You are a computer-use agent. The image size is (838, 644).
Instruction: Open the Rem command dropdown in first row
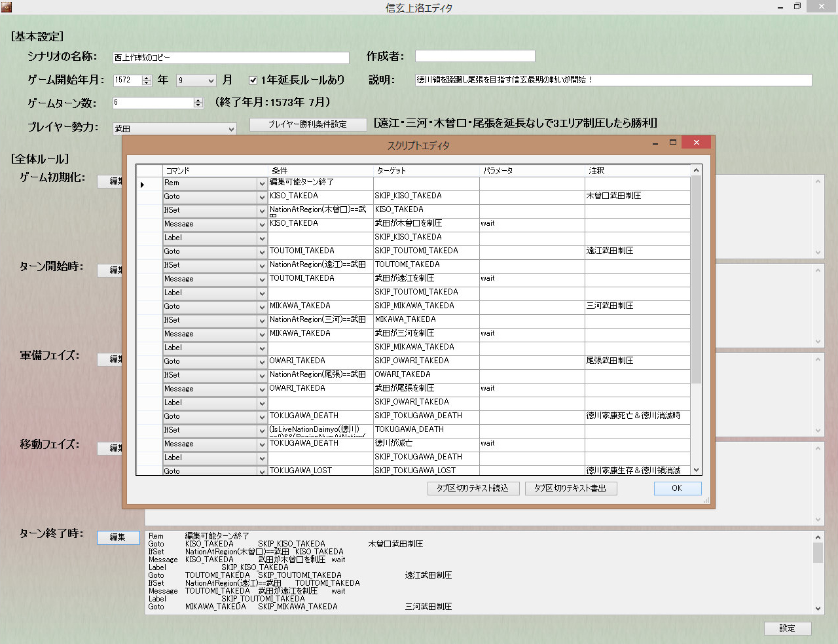(x=262, y=184)
